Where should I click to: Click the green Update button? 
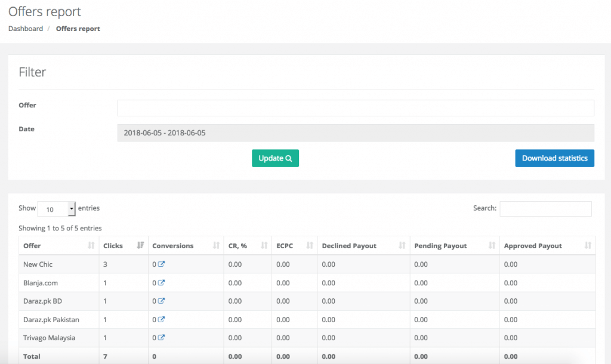tap(275, 158)
